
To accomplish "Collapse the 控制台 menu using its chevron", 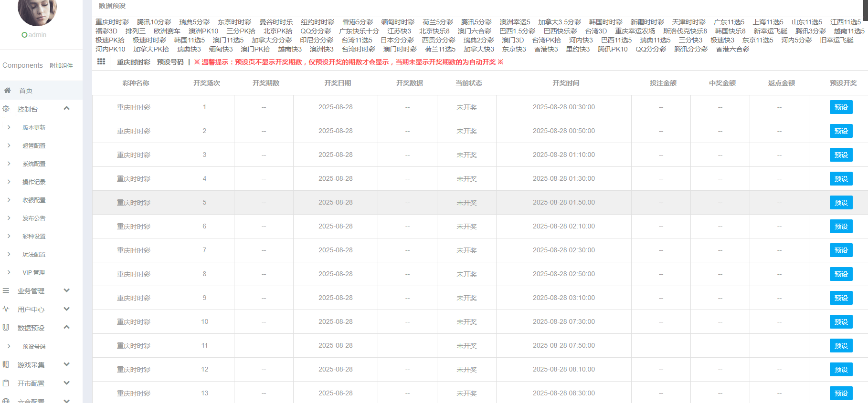I will tap(67, 108).
